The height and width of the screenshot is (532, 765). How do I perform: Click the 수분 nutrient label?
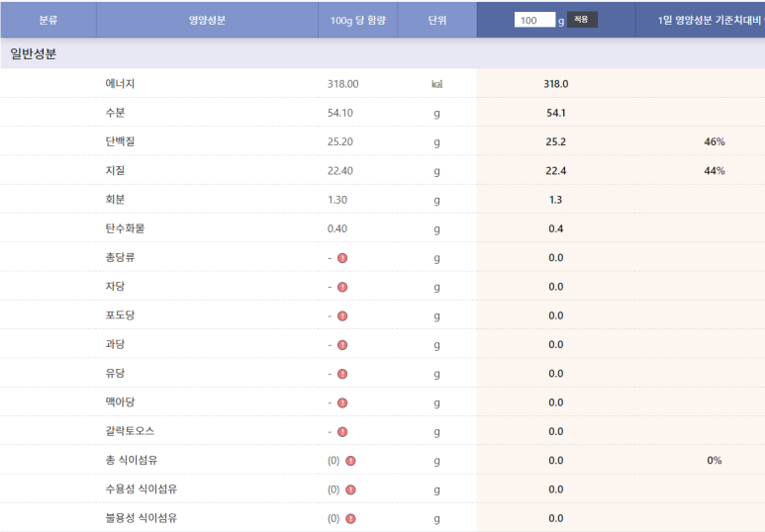[x=115, y=113]
